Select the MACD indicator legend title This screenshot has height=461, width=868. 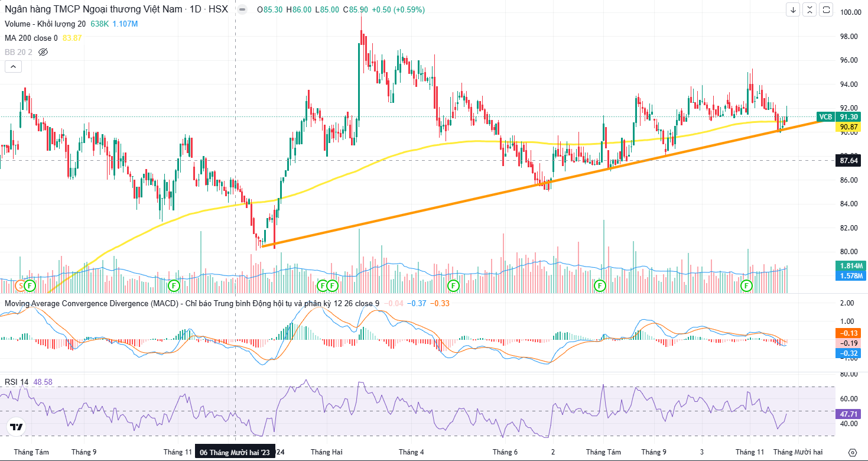point(192,303)
